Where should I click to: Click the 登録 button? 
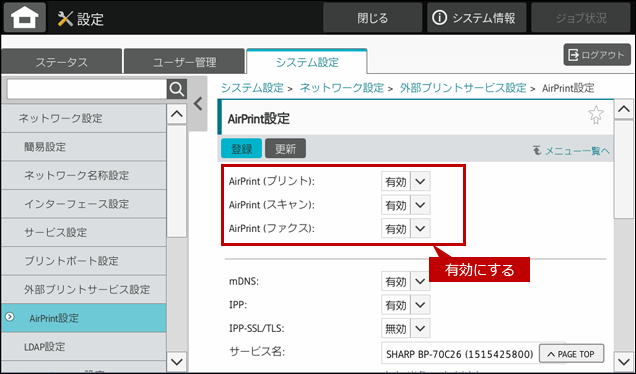coord(241,148)
